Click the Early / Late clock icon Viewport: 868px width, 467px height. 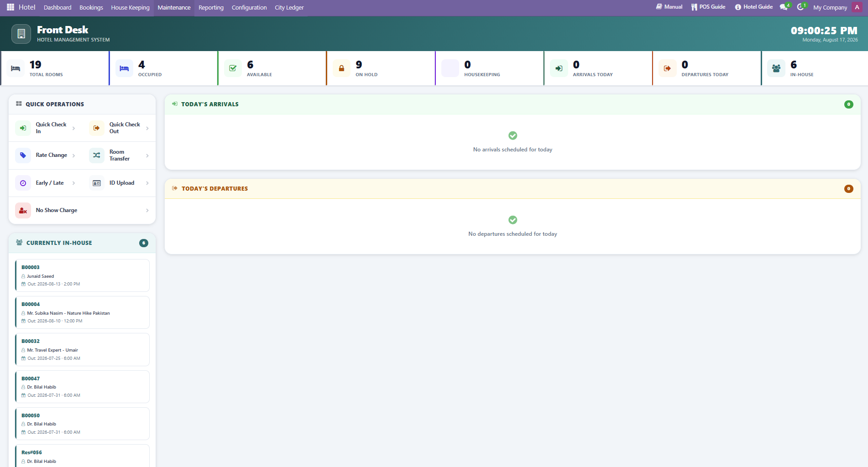[x=23, y=183]
